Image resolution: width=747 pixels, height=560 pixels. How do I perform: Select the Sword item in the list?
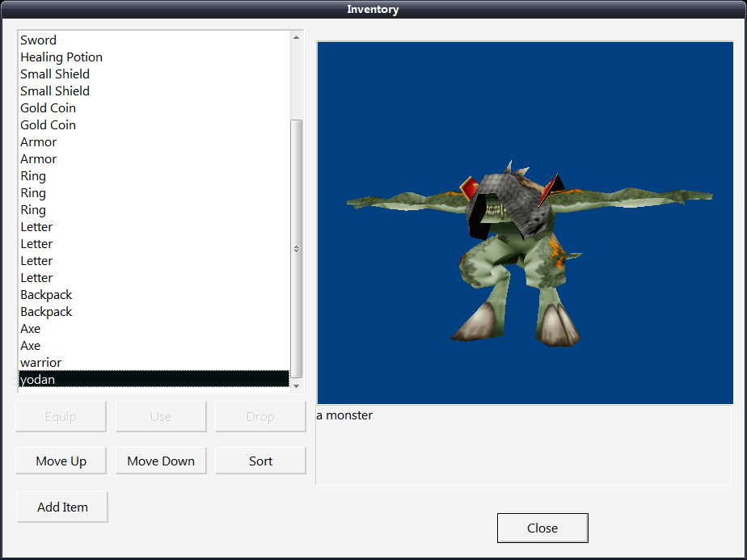154,40
